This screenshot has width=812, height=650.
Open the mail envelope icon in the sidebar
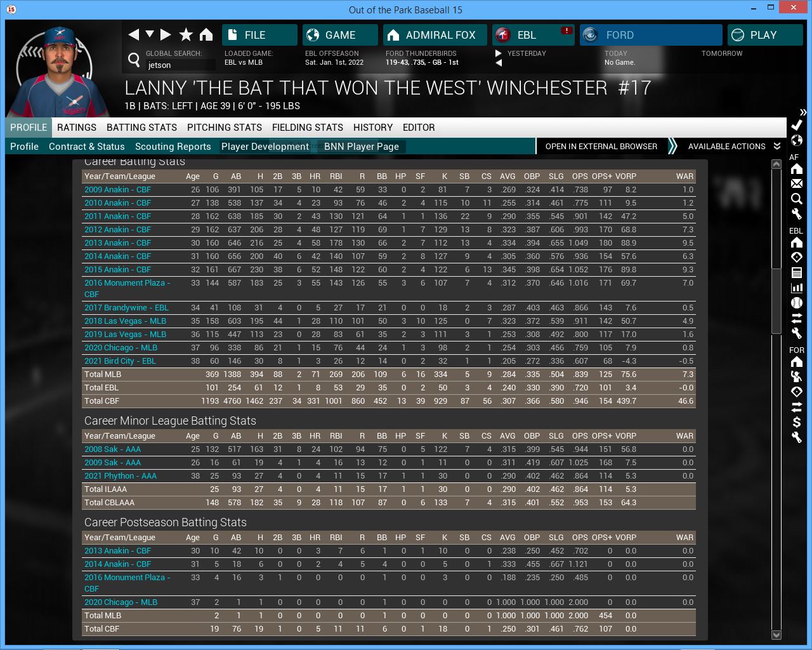click(797, 183)
